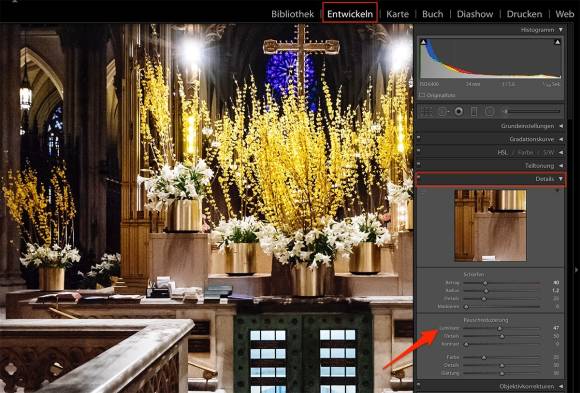The image size is (580, 393).
Task: Click the Radius value field 1.2
Action: point(556,291)
